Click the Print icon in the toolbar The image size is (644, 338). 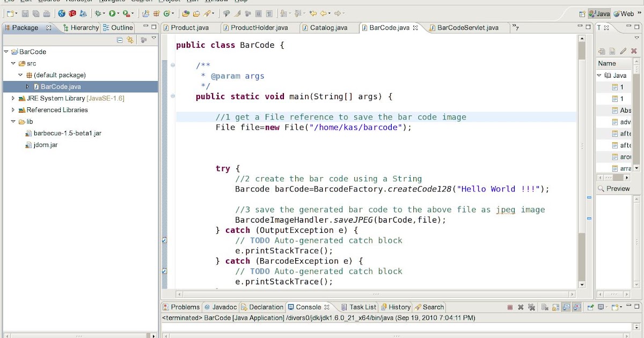47,13
